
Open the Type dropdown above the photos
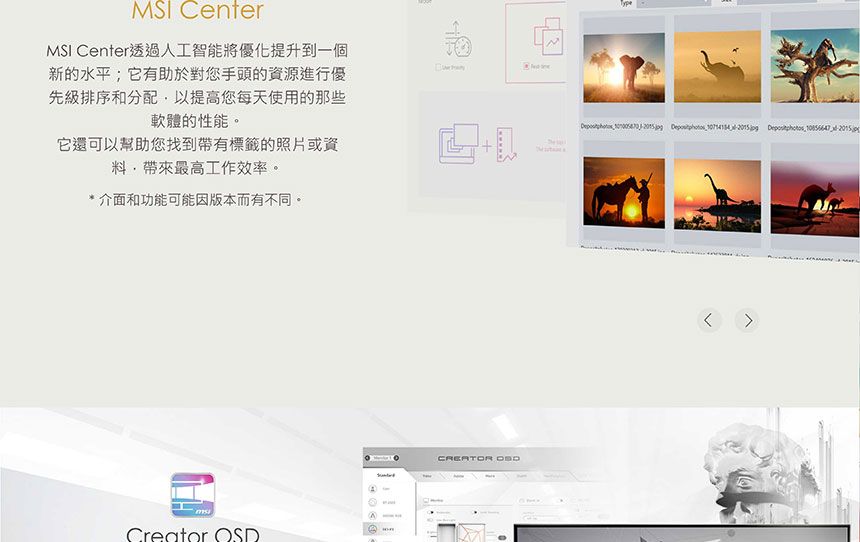(x=674, y=3)
